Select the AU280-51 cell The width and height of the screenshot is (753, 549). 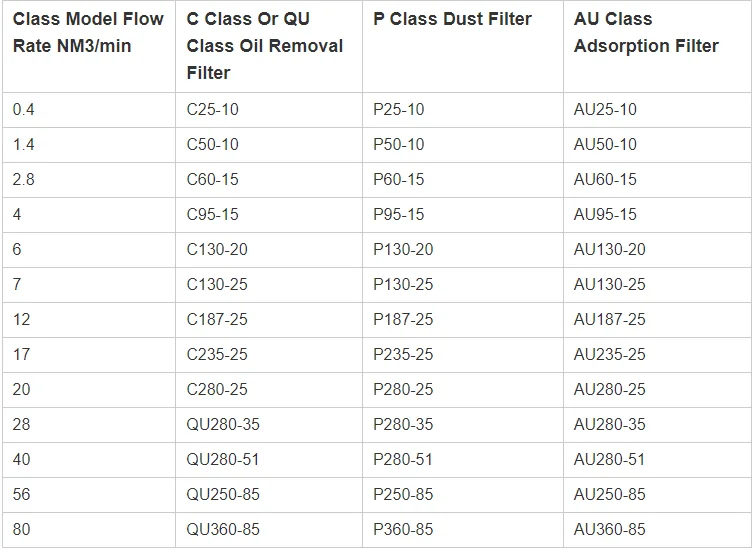click(x=658, y=461)
